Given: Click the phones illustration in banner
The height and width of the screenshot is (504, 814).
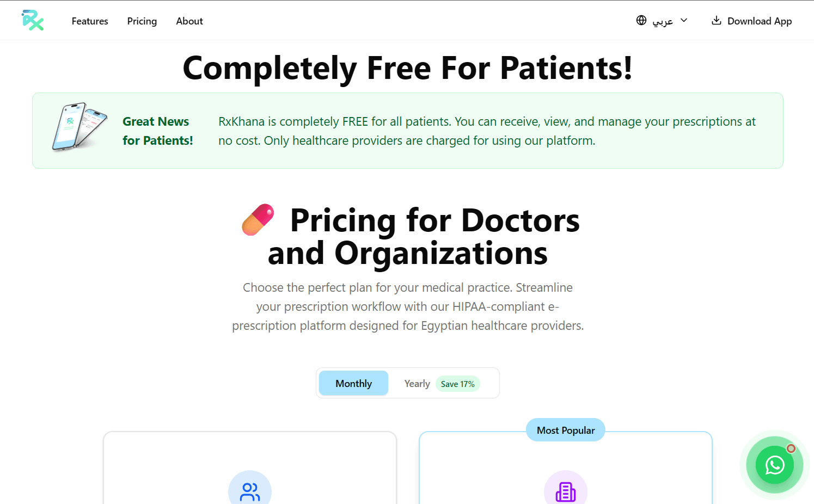Looking at the screenshot, I should click(79, 126).
